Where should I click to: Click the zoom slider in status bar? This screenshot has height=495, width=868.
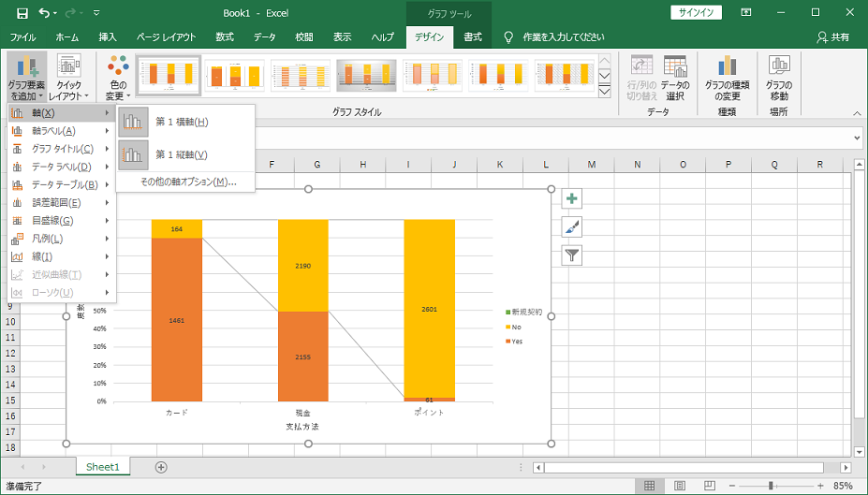771,487
